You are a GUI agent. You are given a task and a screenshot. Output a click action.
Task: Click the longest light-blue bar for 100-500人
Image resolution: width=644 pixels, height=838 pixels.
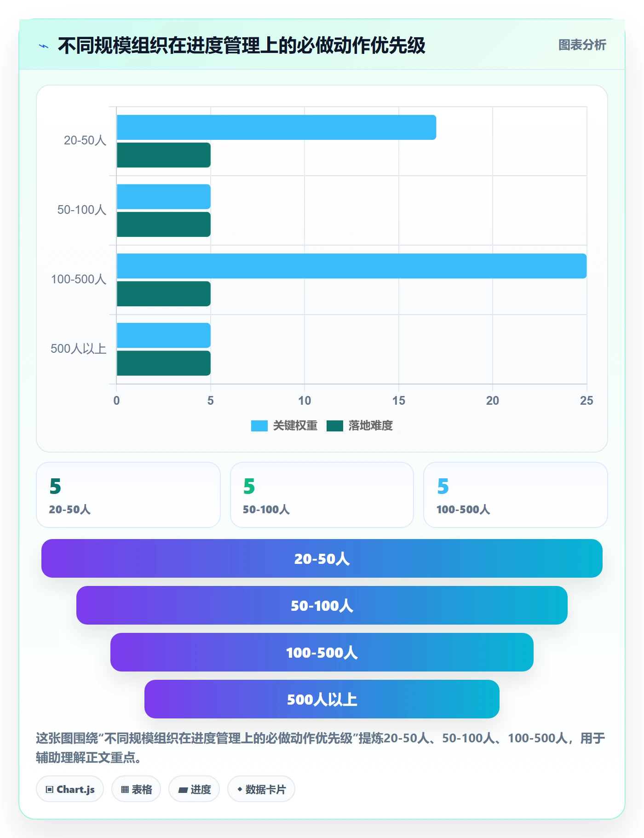(352, 266)
